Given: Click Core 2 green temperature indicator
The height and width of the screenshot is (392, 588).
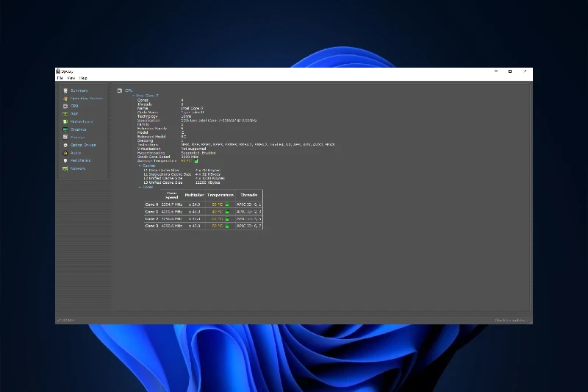Looking at the screenshot, I should [x=227, y=218].
